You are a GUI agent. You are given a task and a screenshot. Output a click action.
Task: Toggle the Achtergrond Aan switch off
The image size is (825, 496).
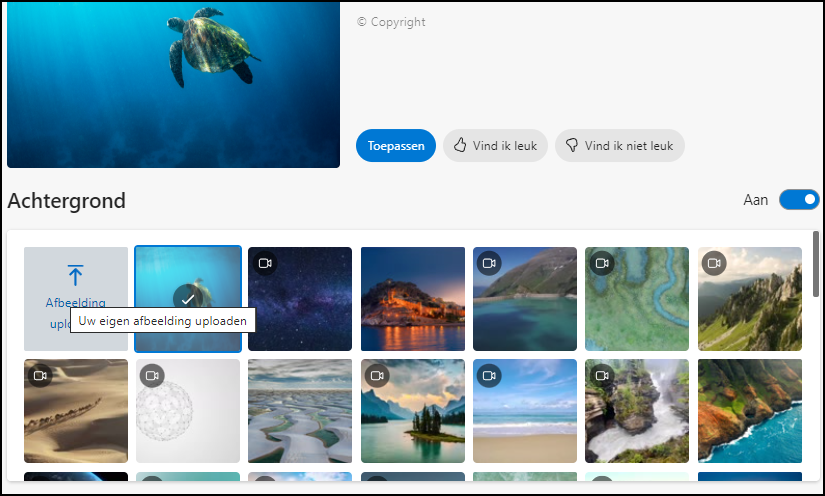799,200
